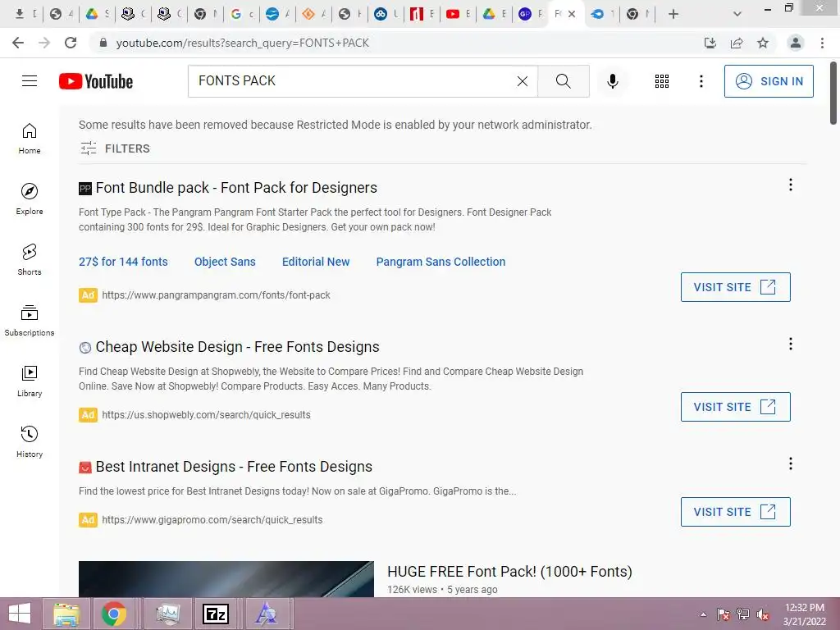
Task: Open Explore in the sidebar
Action: (30, 199)
